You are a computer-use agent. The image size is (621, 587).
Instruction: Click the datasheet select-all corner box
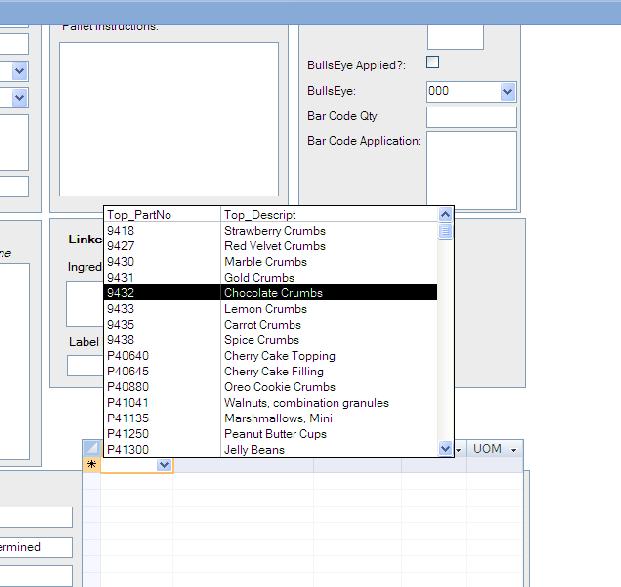pyautogui.click(x=91, y=448)
